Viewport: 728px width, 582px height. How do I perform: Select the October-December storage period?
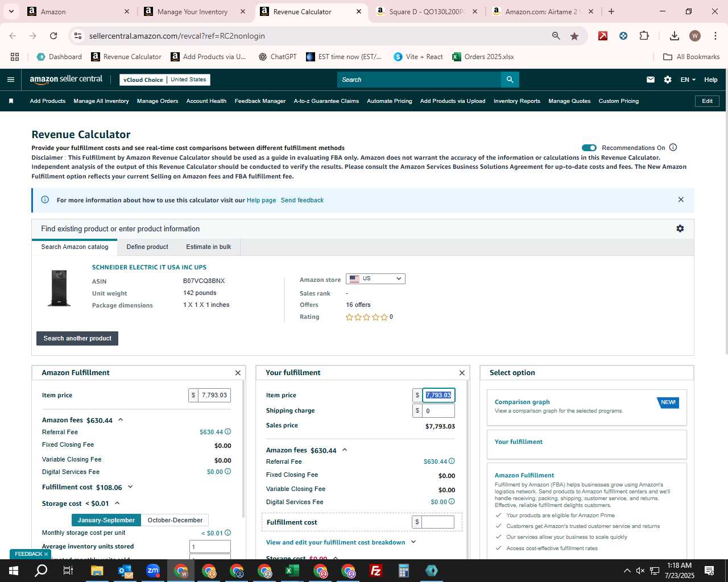(175, 520)
